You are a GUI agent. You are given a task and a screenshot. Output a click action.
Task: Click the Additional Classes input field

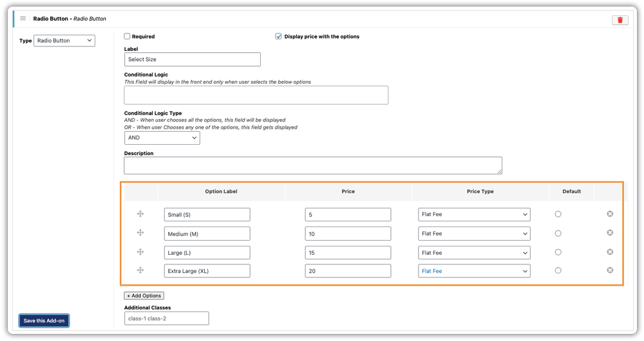[x=166, y=318]
